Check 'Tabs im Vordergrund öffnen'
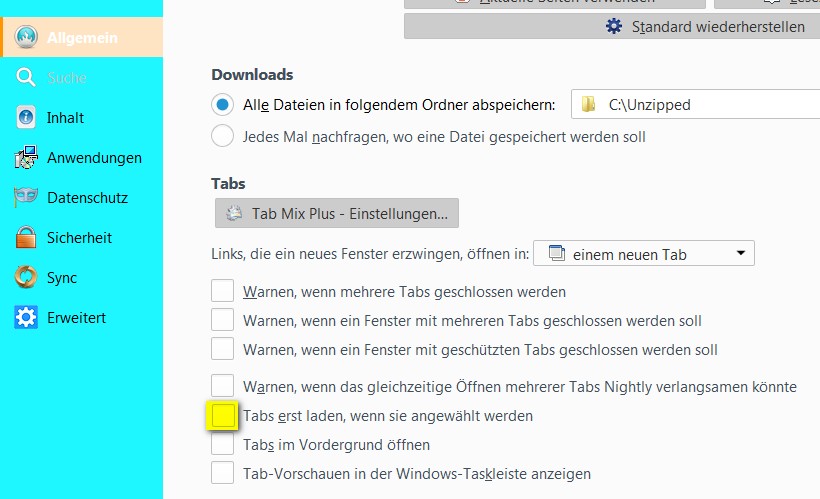The image size is (820, 499). tap(222, 444)
